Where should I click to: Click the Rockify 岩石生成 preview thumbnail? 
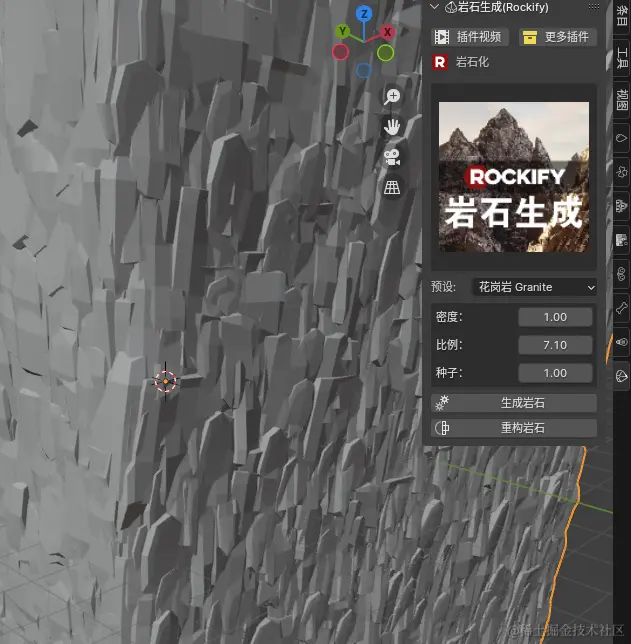(514, 177)
